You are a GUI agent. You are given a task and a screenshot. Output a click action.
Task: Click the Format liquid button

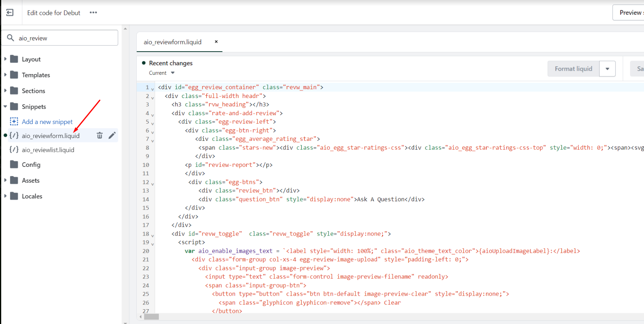click(x=573, y=69)
